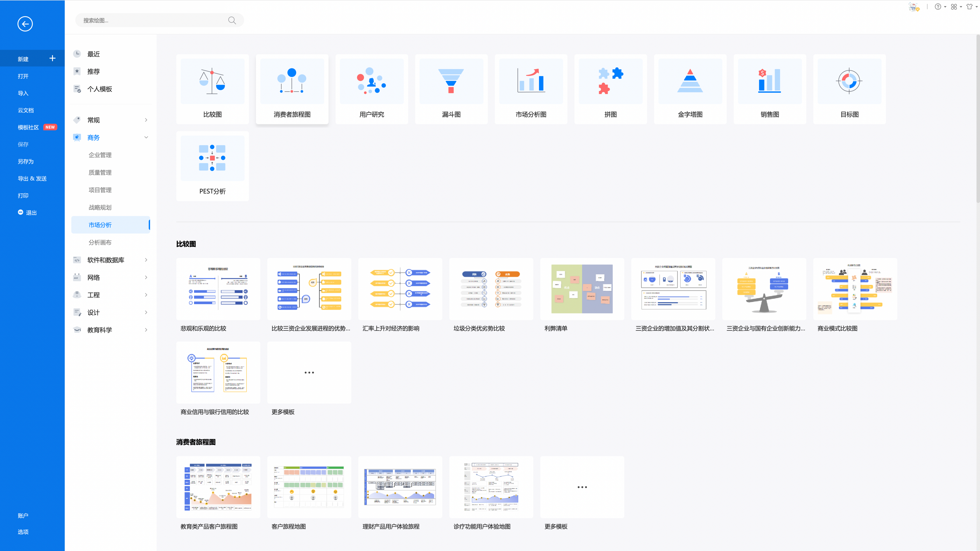This screenshot has height=551, width=980.
Task: Click the 设计 pencil document icon
Action: click(77, 312)
